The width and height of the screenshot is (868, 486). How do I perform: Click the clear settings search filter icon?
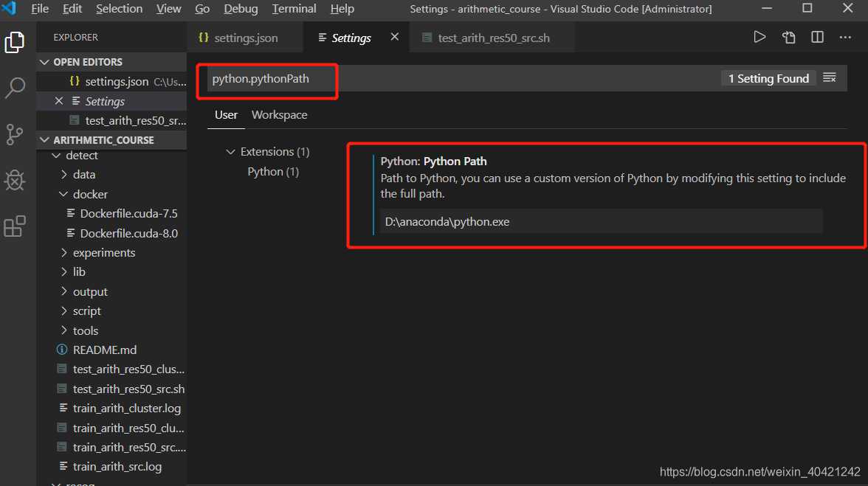point(830,78)
